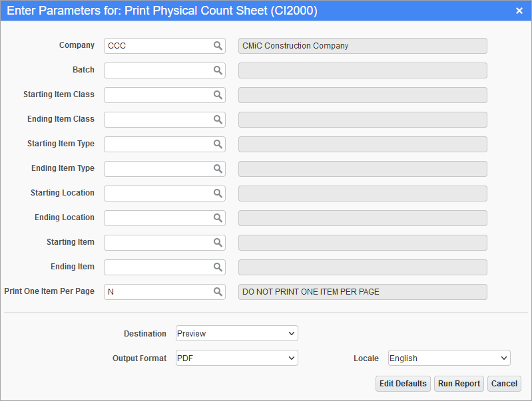
Task: Open the Company lookup search icon
Action: click(x=218, y=46)
